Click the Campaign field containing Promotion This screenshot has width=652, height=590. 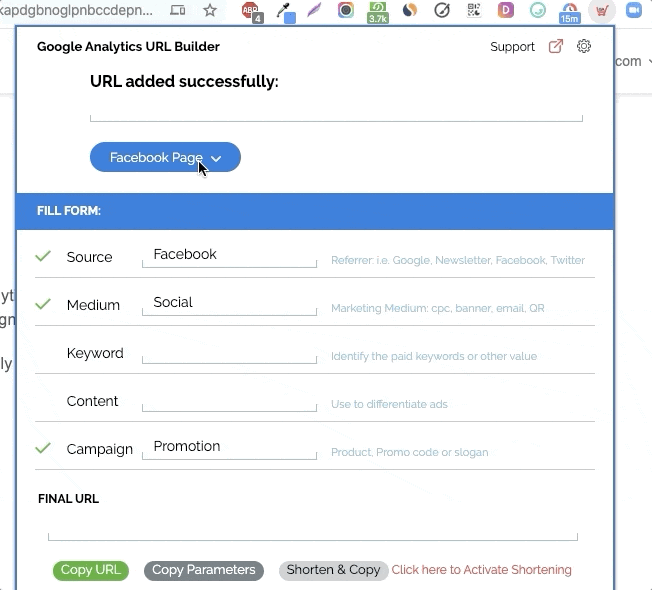coord(229,448)
